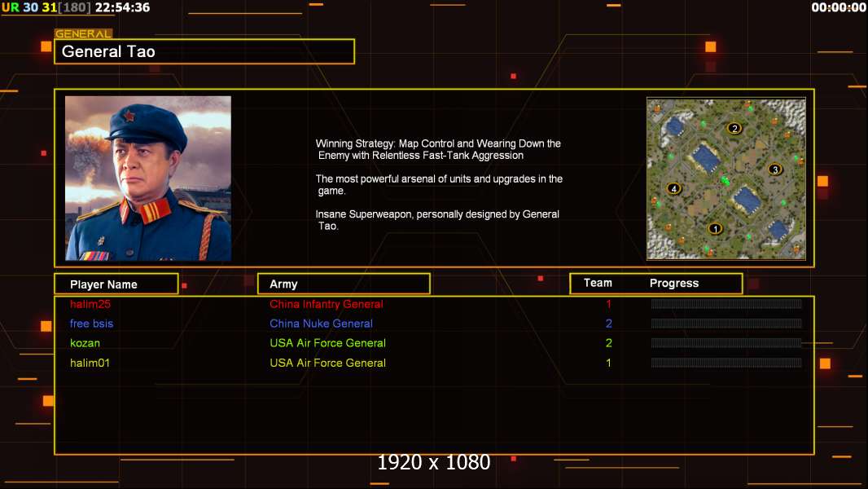The image size is (868, 489).
Task: Click team number for free bsis
Action: point(608,324)
